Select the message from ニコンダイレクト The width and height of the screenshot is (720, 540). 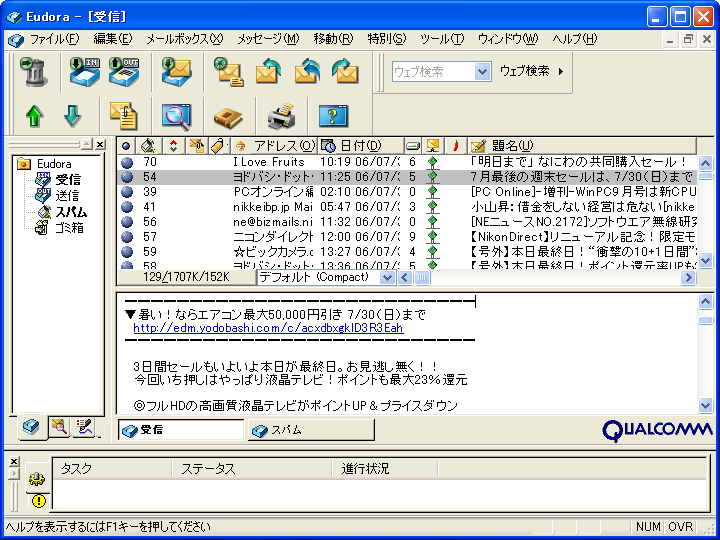(407, 237)
